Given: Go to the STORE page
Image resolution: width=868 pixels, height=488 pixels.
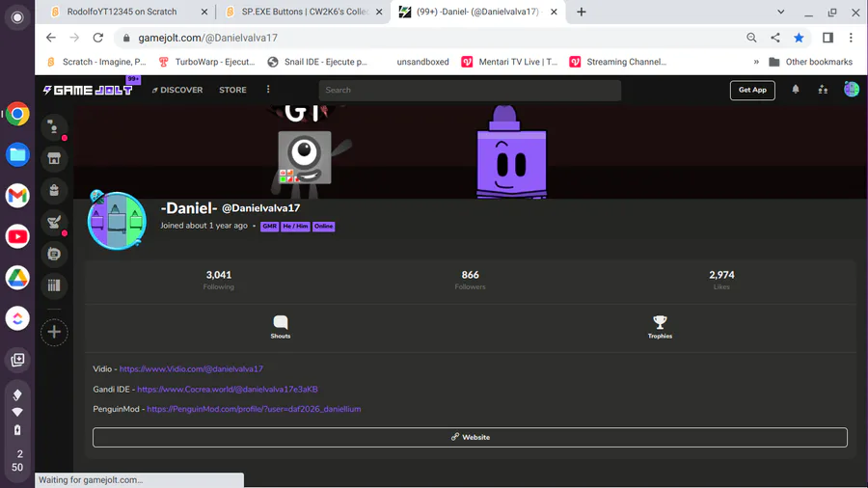Looking at the screenshot, I should (232, 90).
